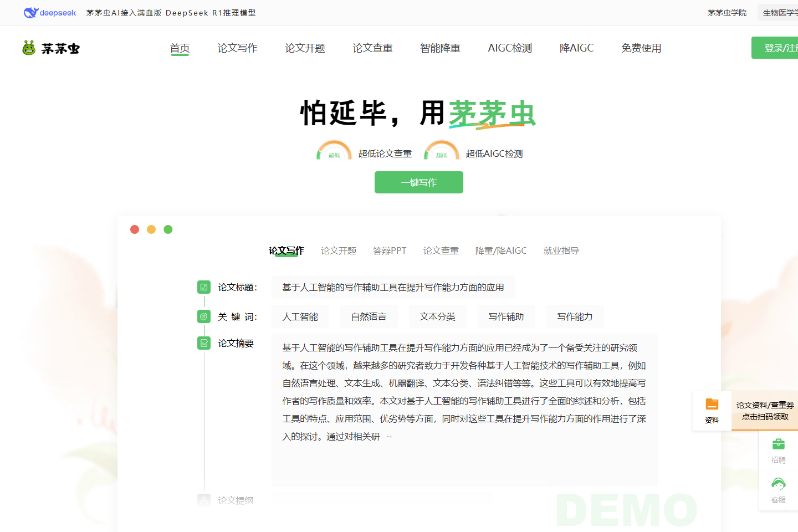Click the yellow dot in demo window
The image size is (798, 532).
[x=151, y=229]
